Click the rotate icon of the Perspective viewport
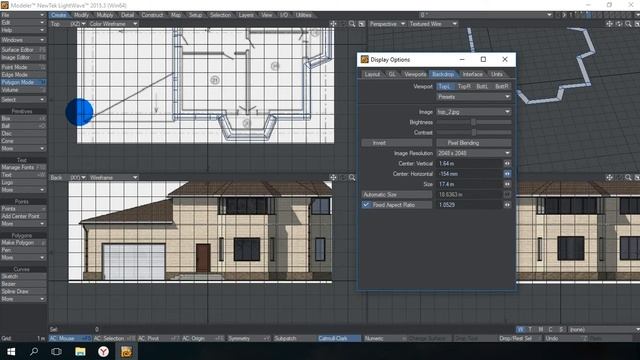This screenshot has width=640, height=360. click(x=619, y=24)
